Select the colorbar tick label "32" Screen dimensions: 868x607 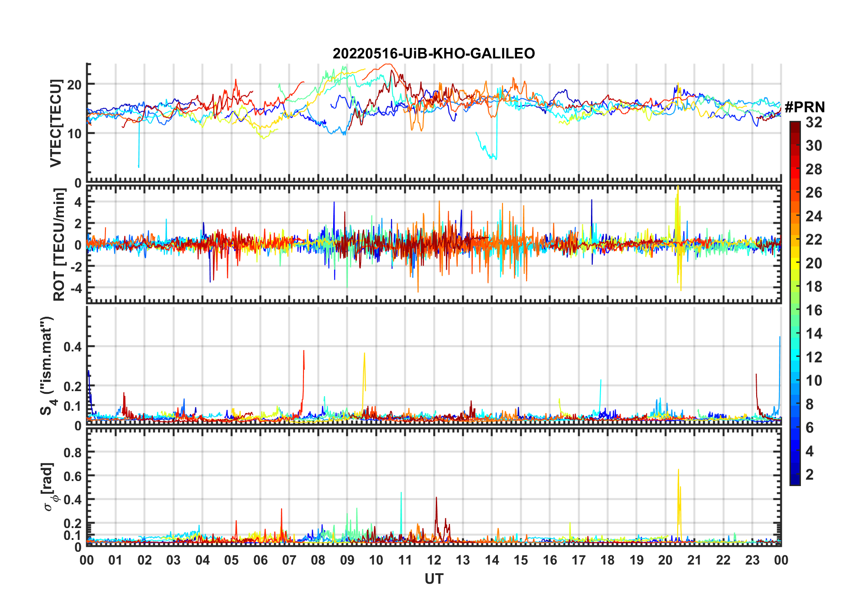(x=814, y=122)
